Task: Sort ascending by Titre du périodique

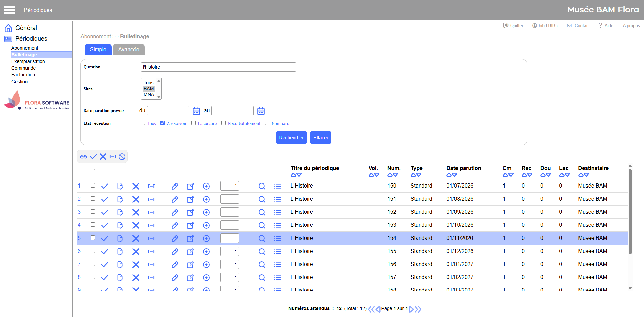Action: 293,175
